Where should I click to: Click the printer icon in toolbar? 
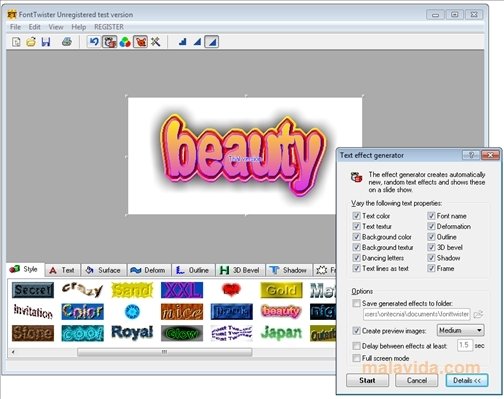pyautogui.click(x=67, y=42)
